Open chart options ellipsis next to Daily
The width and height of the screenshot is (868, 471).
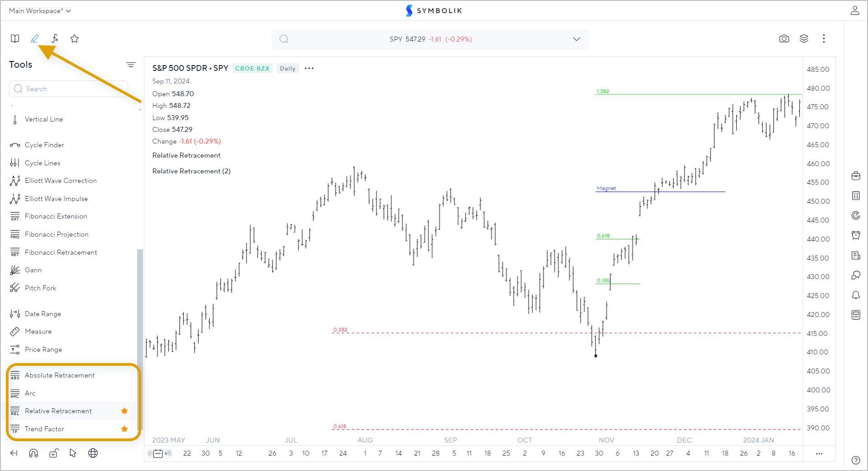coord(309,68)
